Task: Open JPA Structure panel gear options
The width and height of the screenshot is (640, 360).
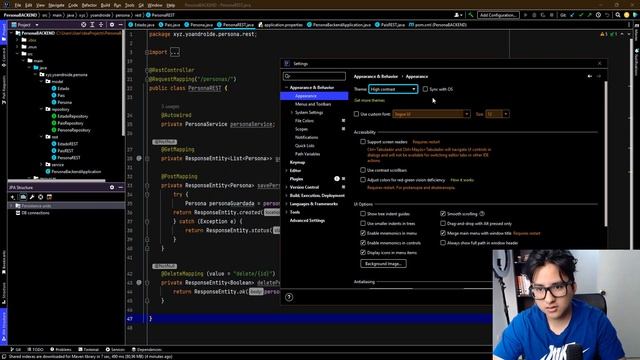Action: tap(112, 187)
